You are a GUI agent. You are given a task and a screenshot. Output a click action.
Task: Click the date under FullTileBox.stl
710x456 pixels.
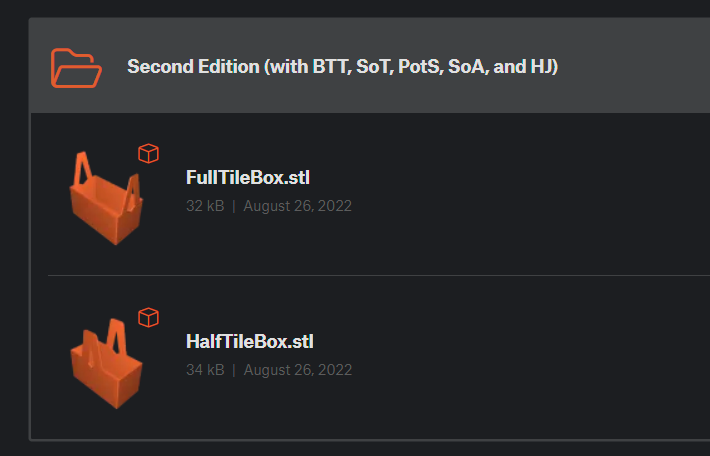(x=297, y=206)
